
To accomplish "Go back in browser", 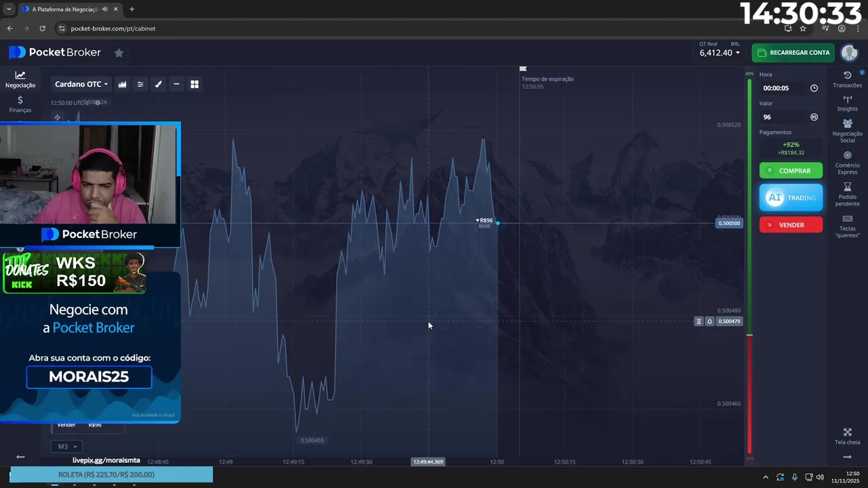I will click(x=9, y=28).
